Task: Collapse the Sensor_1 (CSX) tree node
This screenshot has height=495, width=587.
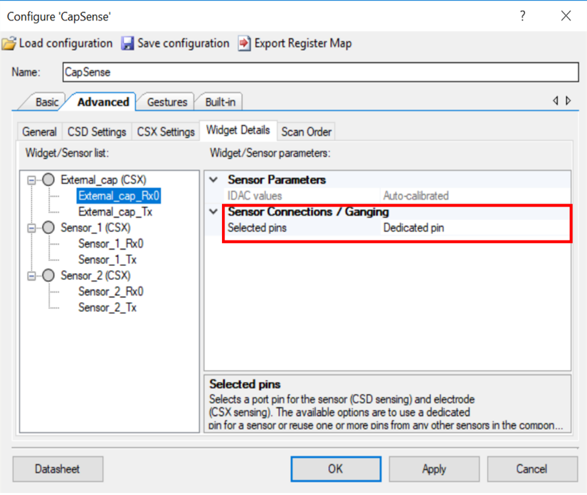Action: tap(32, 228)
